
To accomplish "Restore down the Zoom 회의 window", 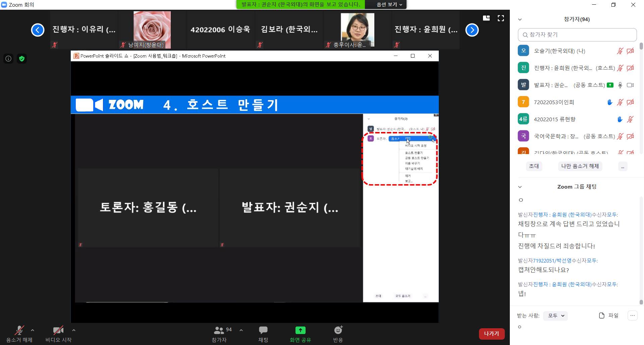I will coord(613,5).
